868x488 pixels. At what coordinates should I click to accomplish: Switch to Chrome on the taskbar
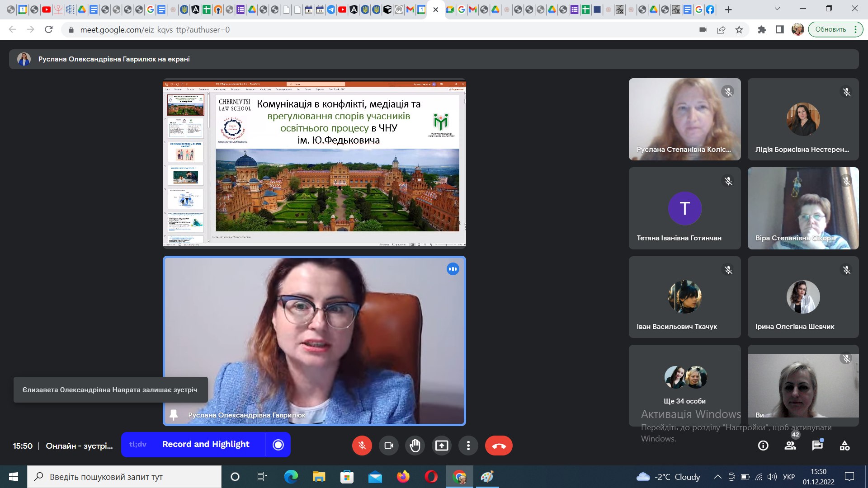click(x=459, y=477)
